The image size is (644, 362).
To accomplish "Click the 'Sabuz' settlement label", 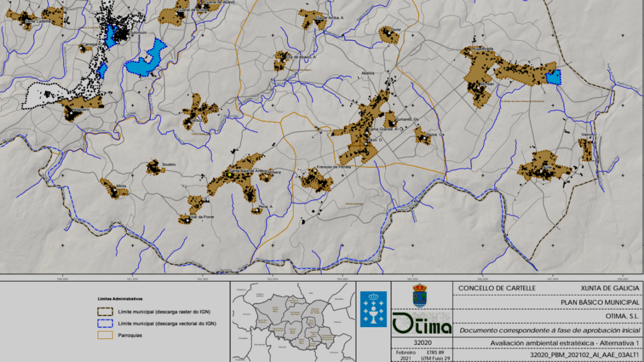I will (x=196, y=121).
